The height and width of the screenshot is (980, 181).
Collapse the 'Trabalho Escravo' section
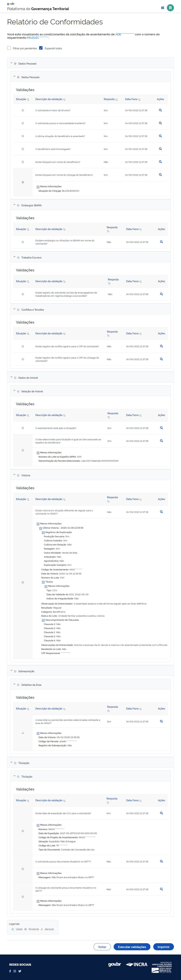14,257
